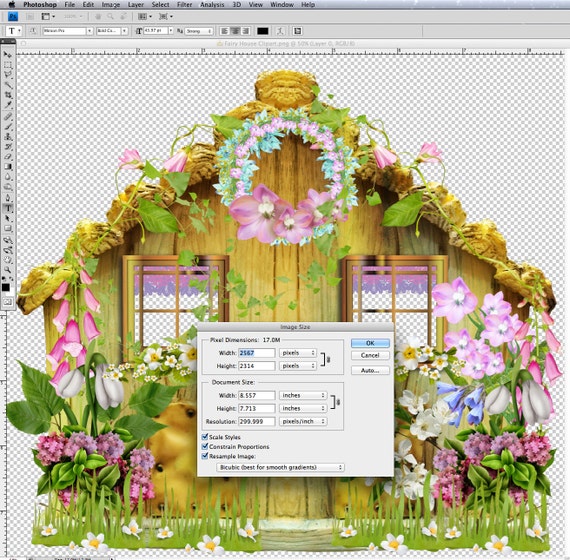The width and height of the screenshot is (570, 560).
Task: Select the Gradient tool
Action: point(8,167)
